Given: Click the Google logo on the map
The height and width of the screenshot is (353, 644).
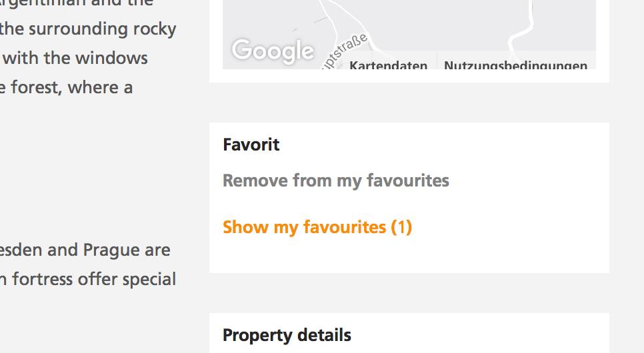Looking at the screenshot, I should tap(273, 51).
